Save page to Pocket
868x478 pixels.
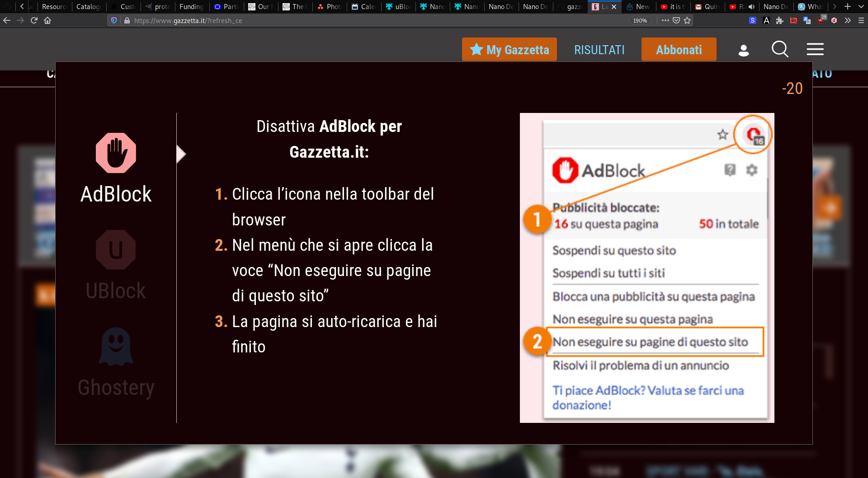point(676,20)
